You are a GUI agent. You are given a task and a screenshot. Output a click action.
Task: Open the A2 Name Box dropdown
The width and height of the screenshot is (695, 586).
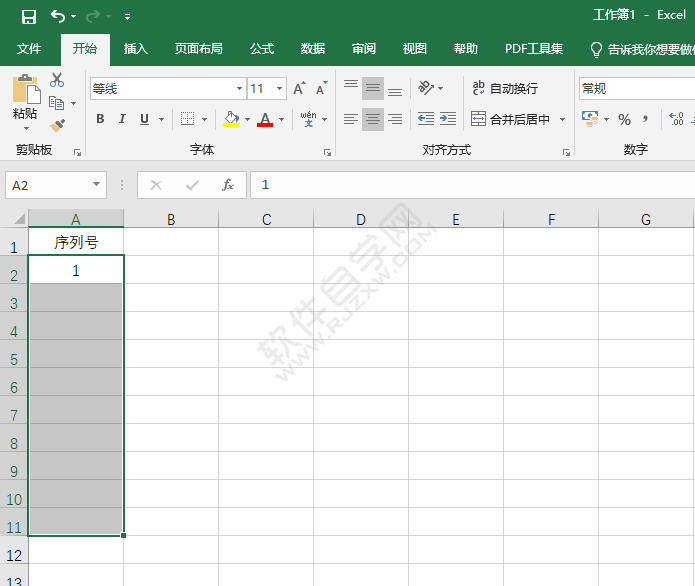click(96, 184)
